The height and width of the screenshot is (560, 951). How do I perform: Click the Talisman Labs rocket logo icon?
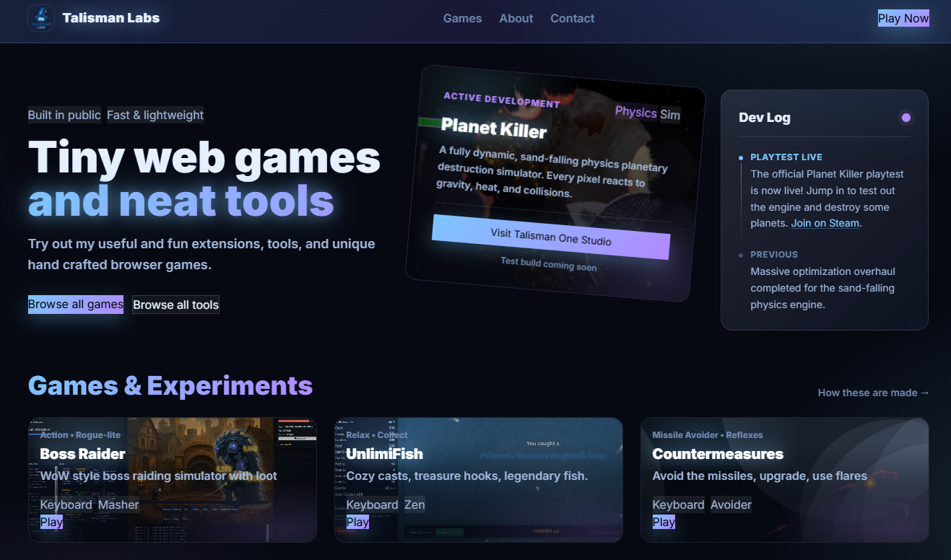tap(41, 18)
